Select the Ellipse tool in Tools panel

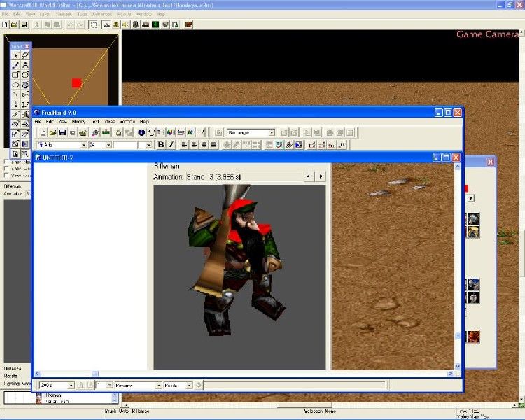[15, 85]
